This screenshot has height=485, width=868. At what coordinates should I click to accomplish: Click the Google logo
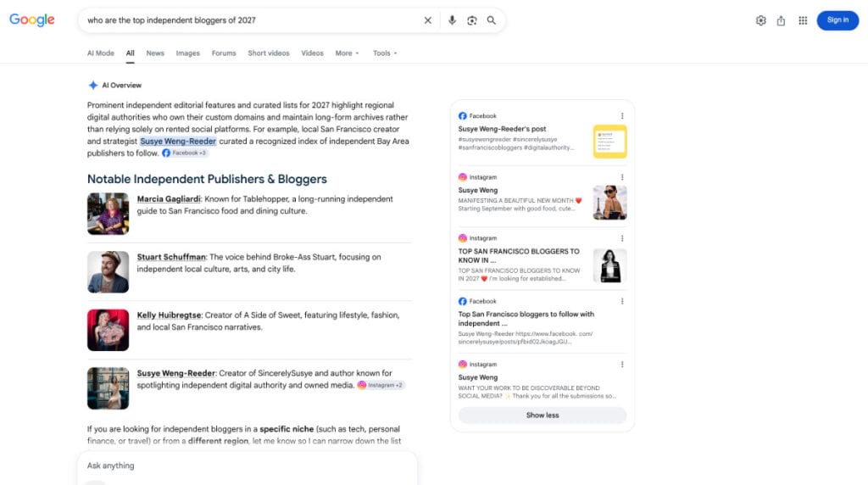coord(32,20)
